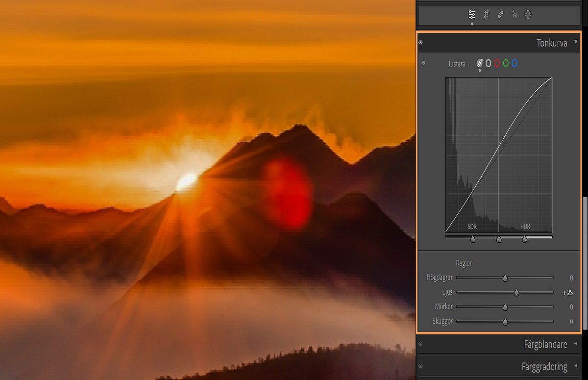Open the Masking dotted-circle tool
588x380 pixels.
tap(528, 15)
